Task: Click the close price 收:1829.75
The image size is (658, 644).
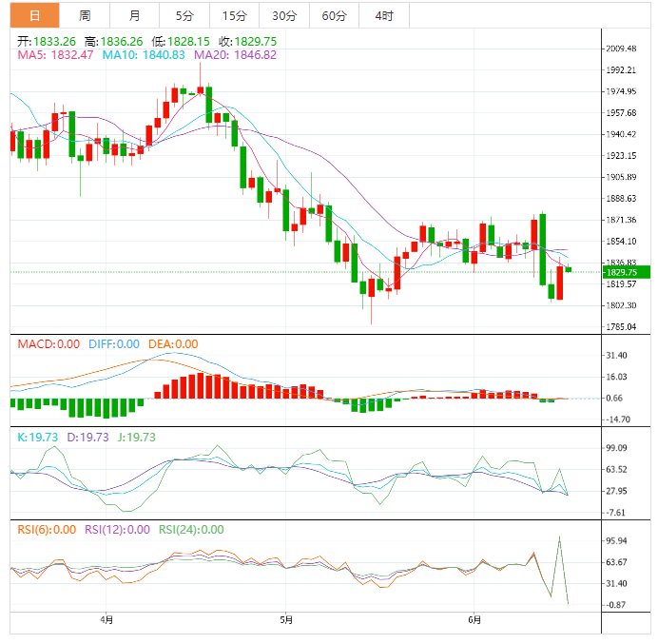Action: (x=247, y=42)
